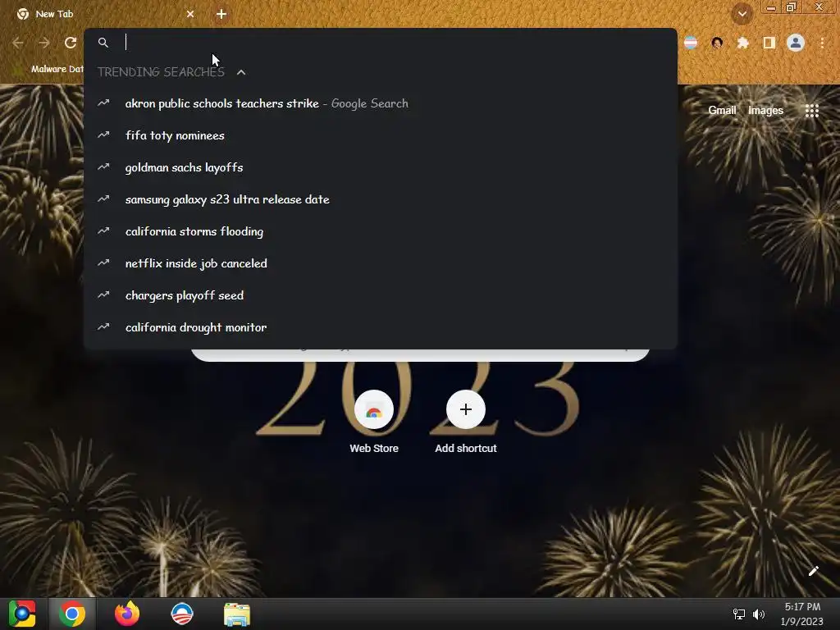The image size is (840, 630).
Task: Open a new tab with plus button
Action: point(221,14)
